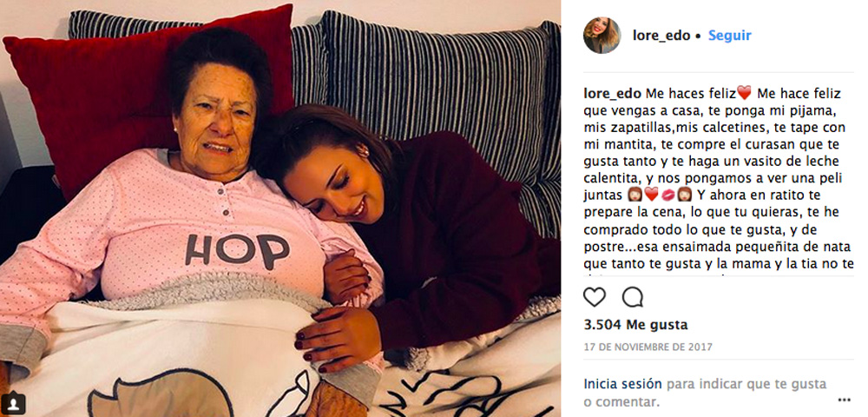Open the three-dot more options menu
868x417 pixels.
point(844,400)
